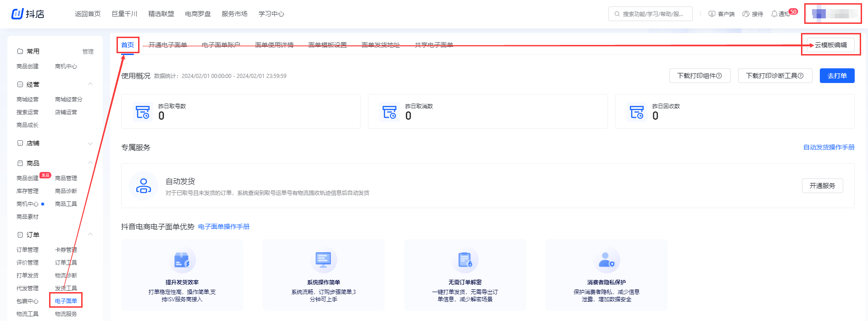The height and width of the screenshot is (321, 868).
Task: Open the 电子面单账户 tab
Action: pos(221,45)
